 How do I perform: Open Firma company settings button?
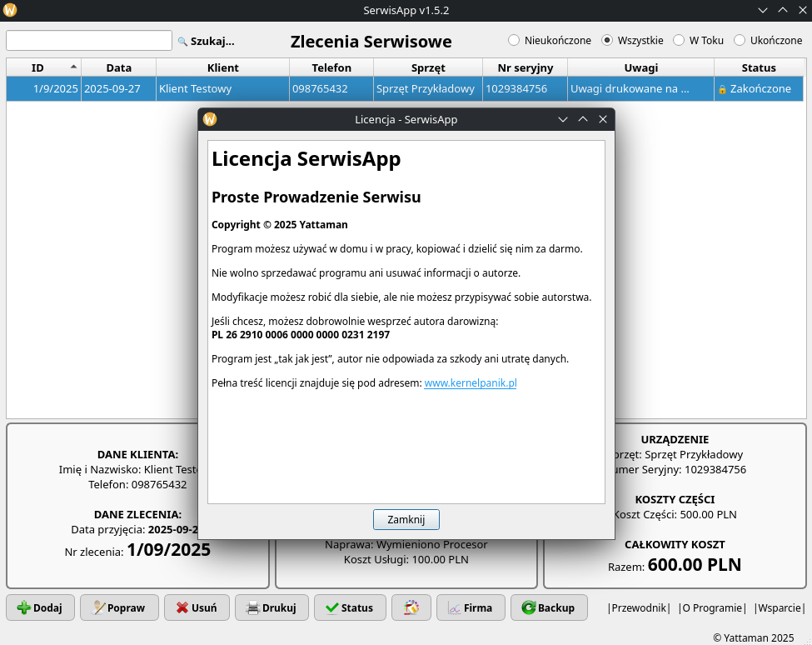[x=470, y=607]
